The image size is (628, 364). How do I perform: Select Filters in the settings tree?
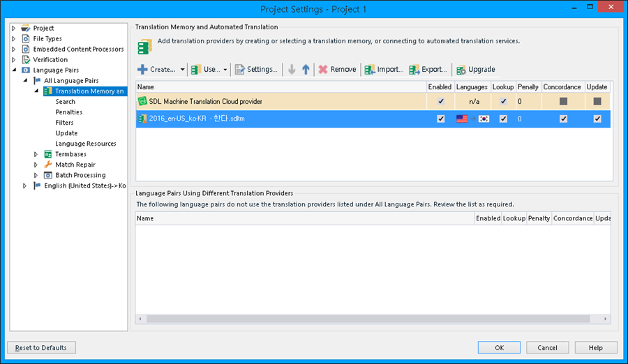pyautogui.click(x=64, y=123)
